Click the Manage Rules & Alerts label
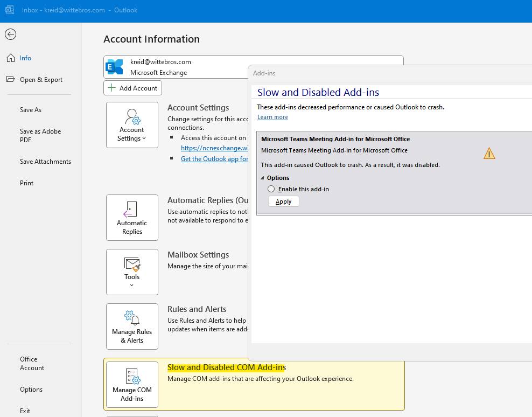Screen dimensions: 532x417 (132, 336)
